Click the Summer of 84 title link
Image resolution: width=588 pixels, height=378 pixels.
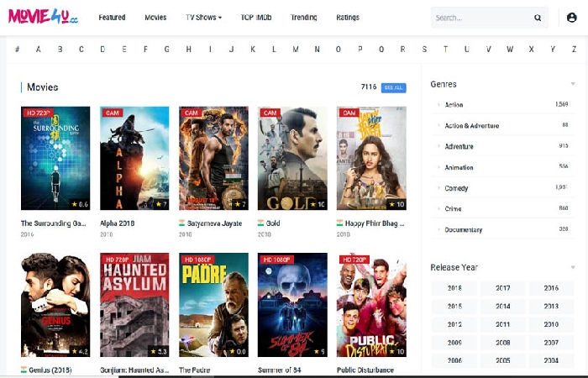click(x=280, y=370)
